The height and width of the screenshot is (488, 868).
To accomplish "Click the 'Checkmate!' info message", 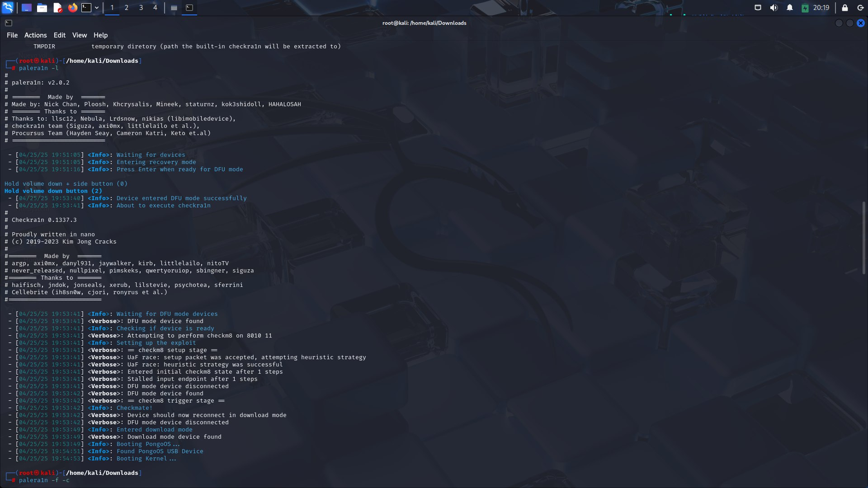I will pos(134,408).
